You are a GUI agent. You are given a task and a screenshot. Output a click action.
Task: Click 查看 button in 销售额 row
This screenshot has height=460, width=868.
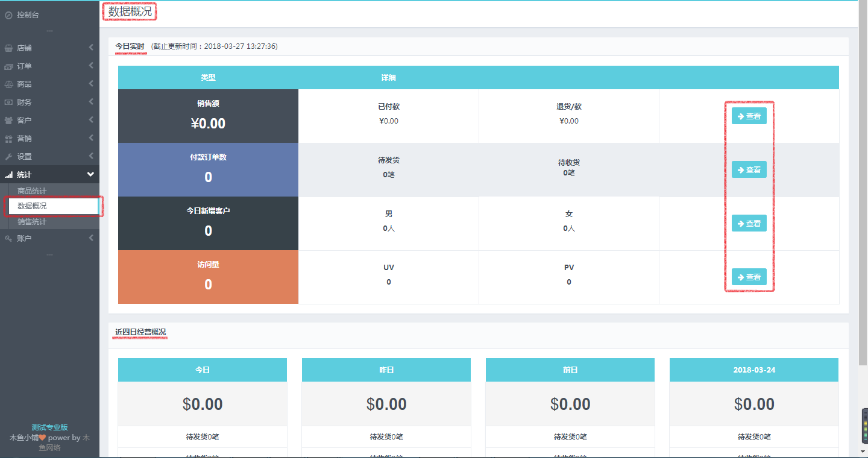coord(749,116)
